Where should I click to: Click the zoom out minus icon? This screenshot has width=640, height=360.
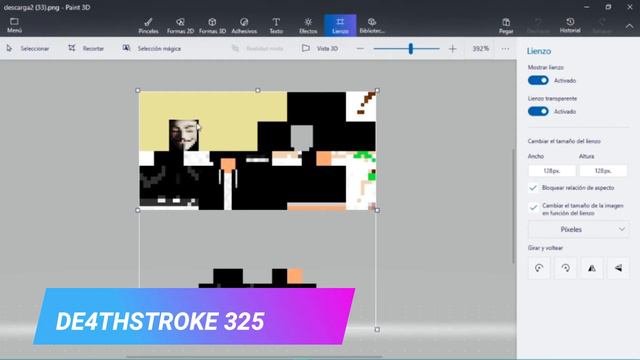coord(360,49)
